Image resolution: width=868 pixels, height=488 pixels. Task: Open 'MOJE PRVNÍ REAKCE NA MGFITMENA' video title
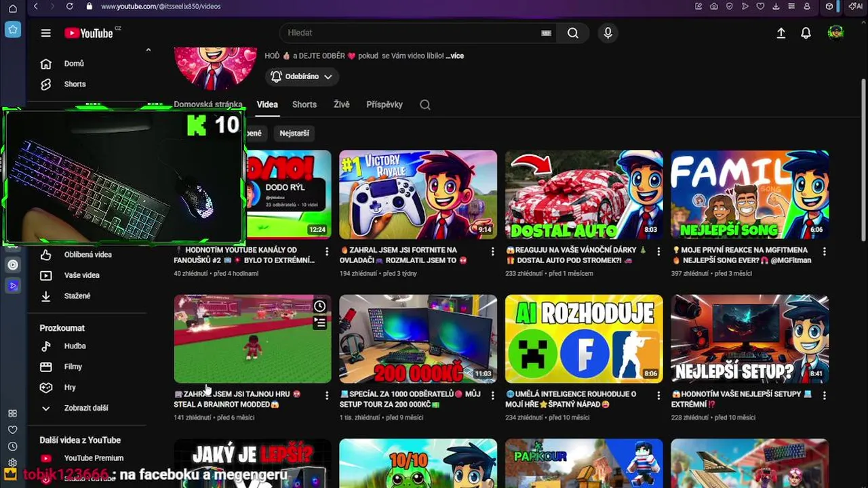point(741,255)
